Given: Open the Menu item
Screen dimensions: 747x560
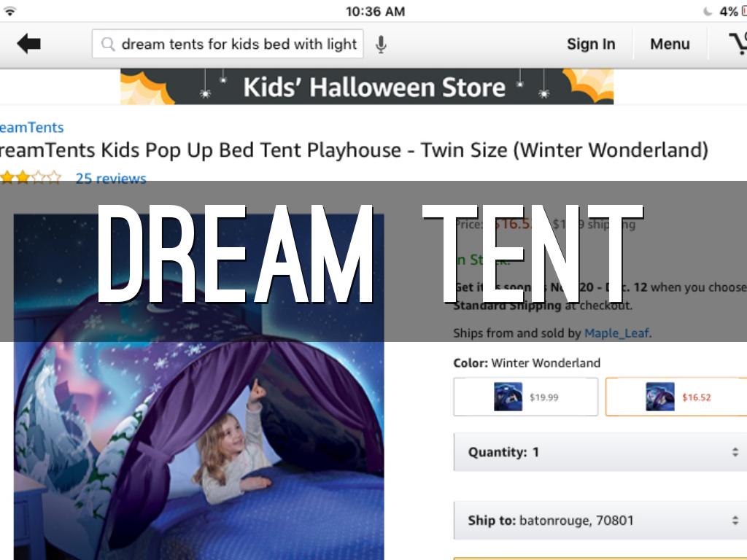Looking at the screenshot, I should (670, 44).
